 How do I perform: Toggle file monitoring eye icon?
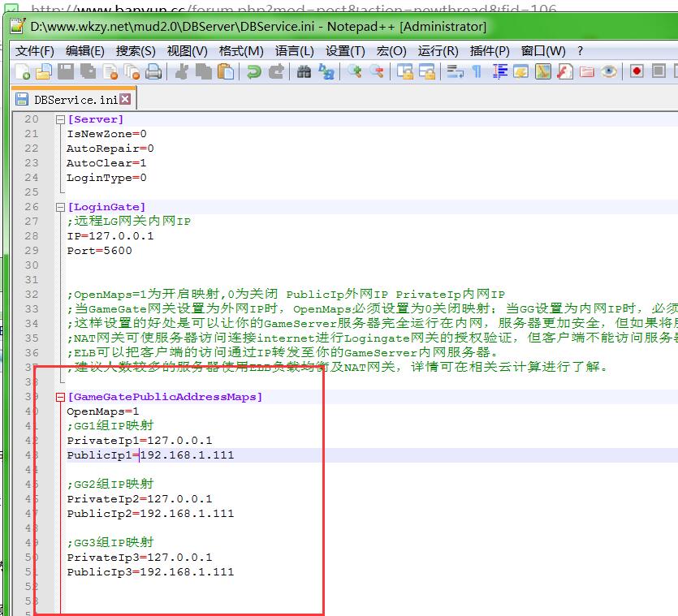click(x=609, y=72)
